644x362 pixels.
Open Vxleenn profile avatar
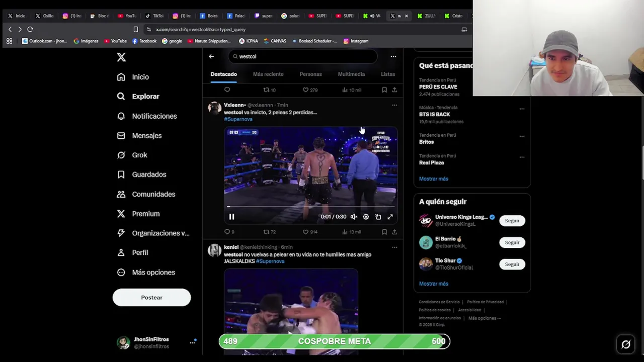(x=215, y=108)
